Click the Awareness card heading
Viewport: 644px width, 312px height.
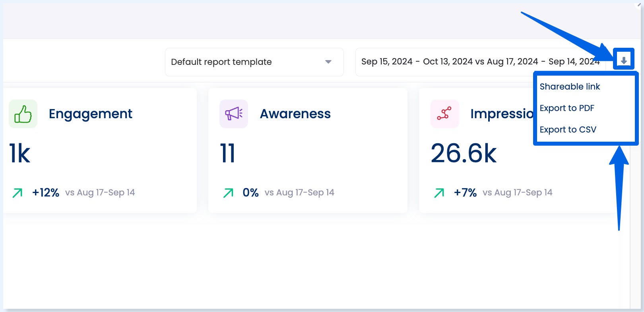point(295,114)
